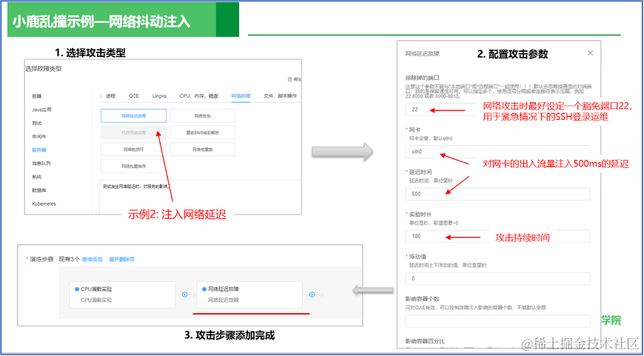Click the empty 影响容器个数 input field
The height and width of the screenshot is (356, 644).
[497, 320]
